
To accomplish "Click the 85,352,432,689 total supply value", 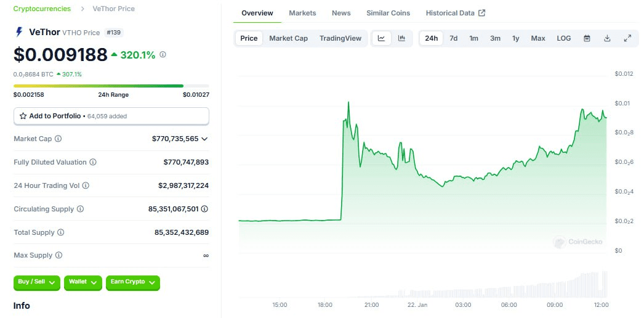I will pyautogui.click(x=182, y=232).
